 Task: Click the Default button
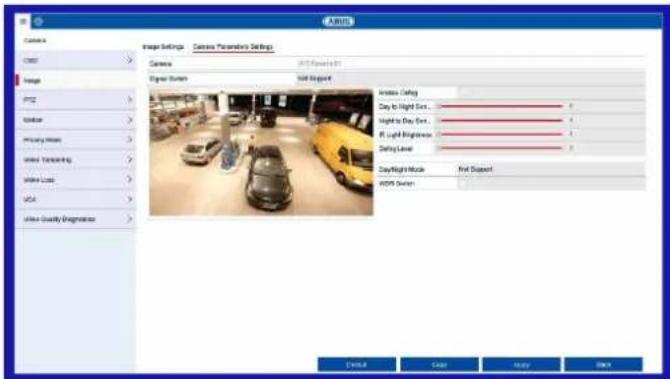[x=357, y=365]
